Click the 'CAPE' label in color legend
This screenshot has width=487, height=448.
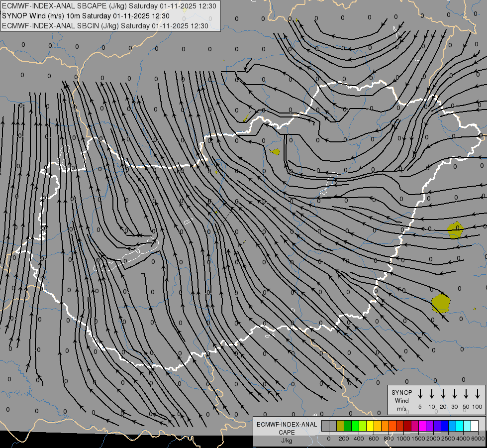(287, 433)
